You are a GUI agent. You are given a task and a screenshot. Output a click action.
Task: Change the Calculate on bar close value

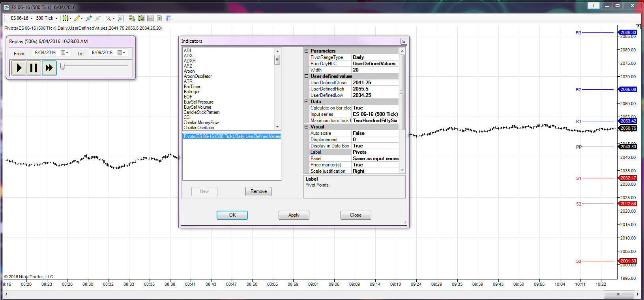(x=375, y=108)
